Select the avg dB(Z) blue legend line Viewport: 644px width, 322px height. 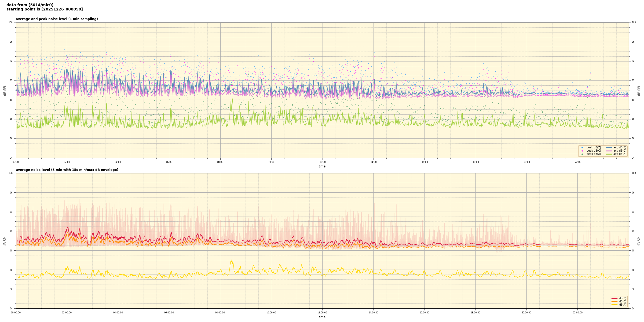click(609, 148)
